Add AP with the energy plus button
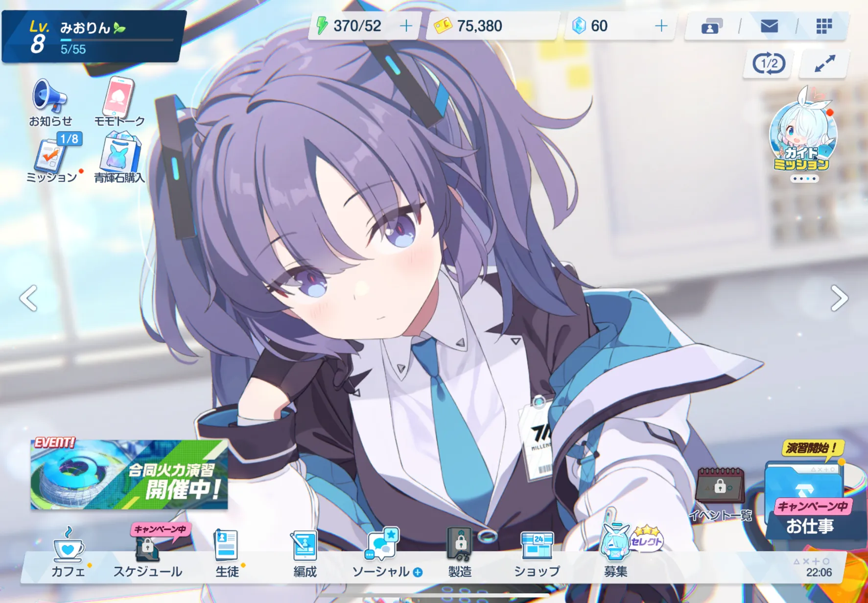Image resolution: width=868 pixels, height=603 pixels. click(406, 25)
